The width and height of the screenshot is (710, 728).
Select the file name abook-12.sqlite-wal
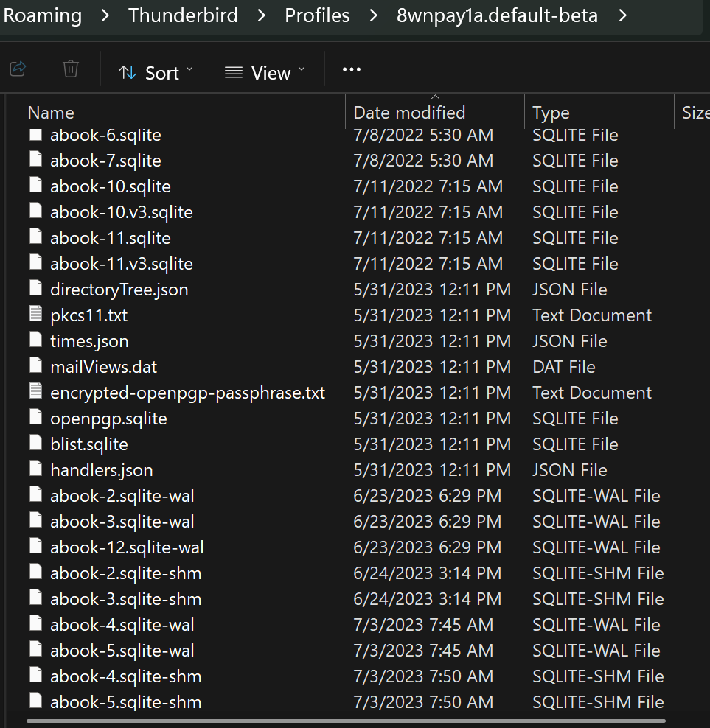(x=127, y=548)
